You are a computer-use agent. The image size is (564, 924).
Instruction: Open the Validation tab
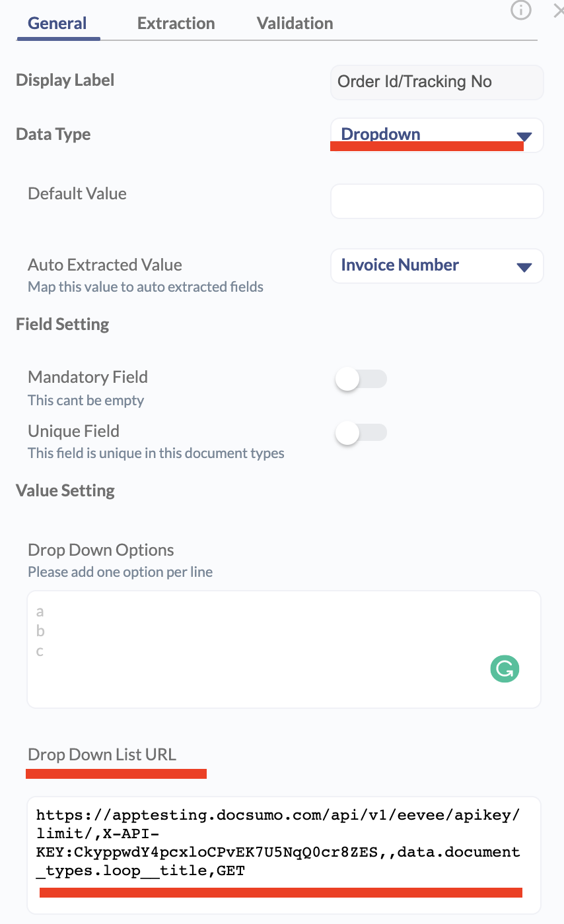tap(295, 23)
